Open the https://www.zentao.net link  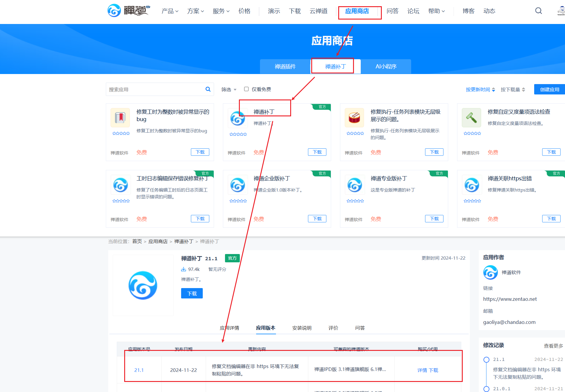pyautogui.click(x=510, y=299)
